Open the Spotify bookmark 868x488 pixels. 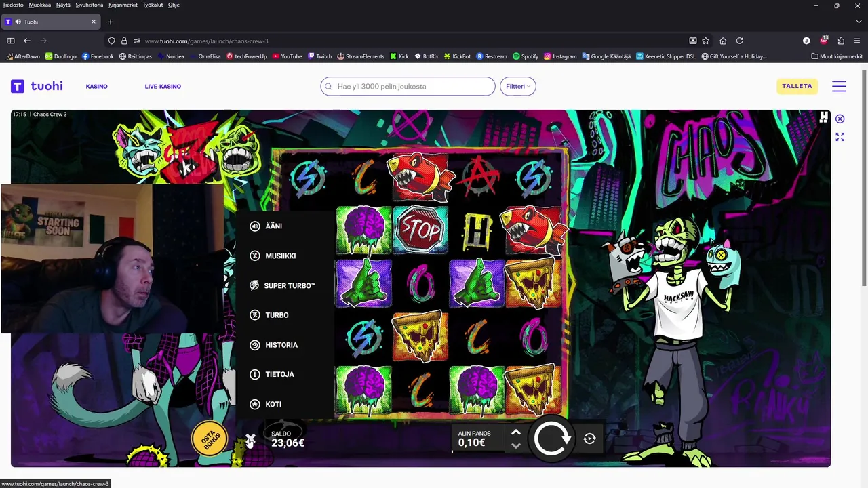(x=526, y=56)
